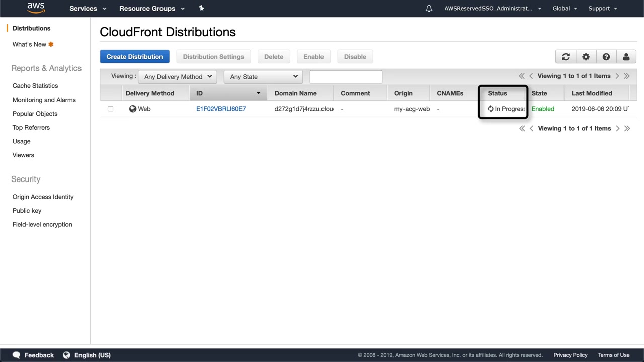
Task: Open the Support dropdown menu
Action: 603,8
